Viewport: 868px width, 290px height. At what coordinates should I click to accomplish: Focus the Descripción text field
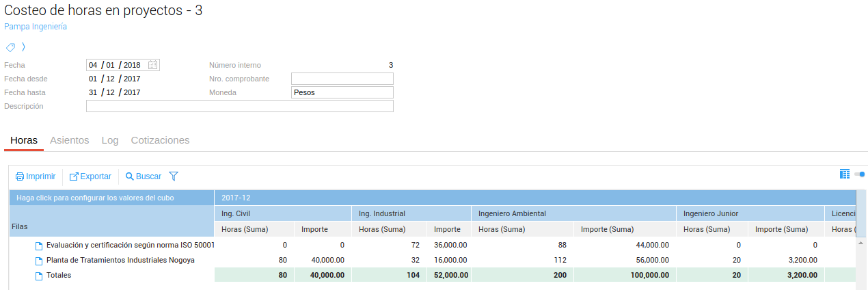coord(239,106)
